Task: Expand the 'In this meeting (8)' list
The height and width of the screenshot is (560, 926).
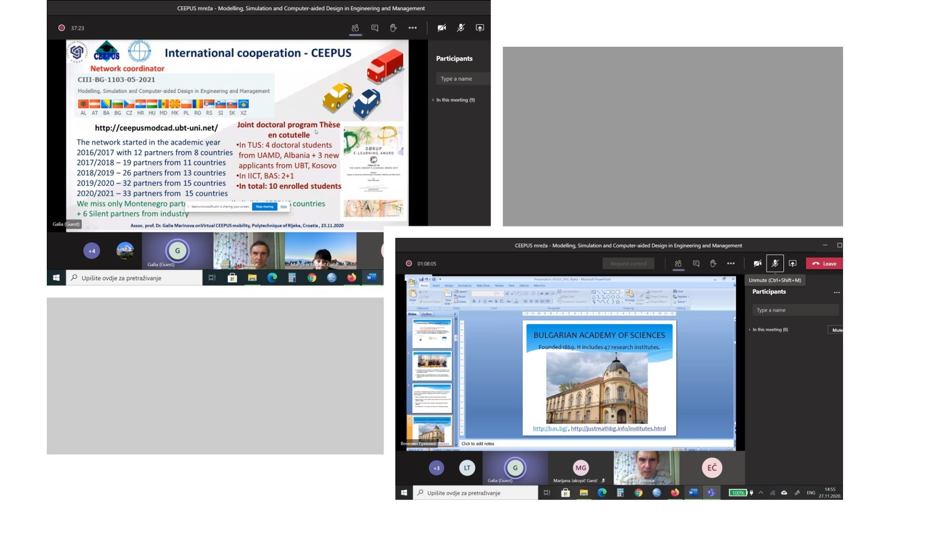Action: 769,330
